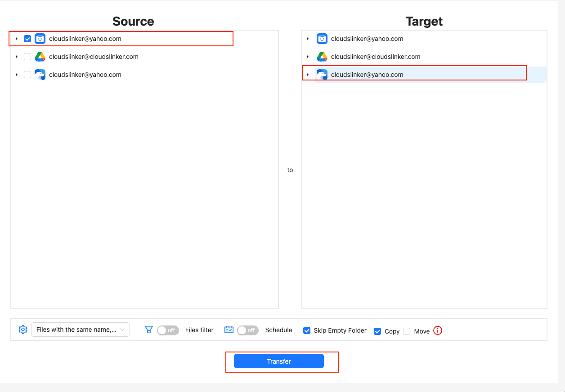The width and height of the screenshot is (565, 392).
Task: Open transfer settings via the gear icon
Action: (x=23, y=330)
